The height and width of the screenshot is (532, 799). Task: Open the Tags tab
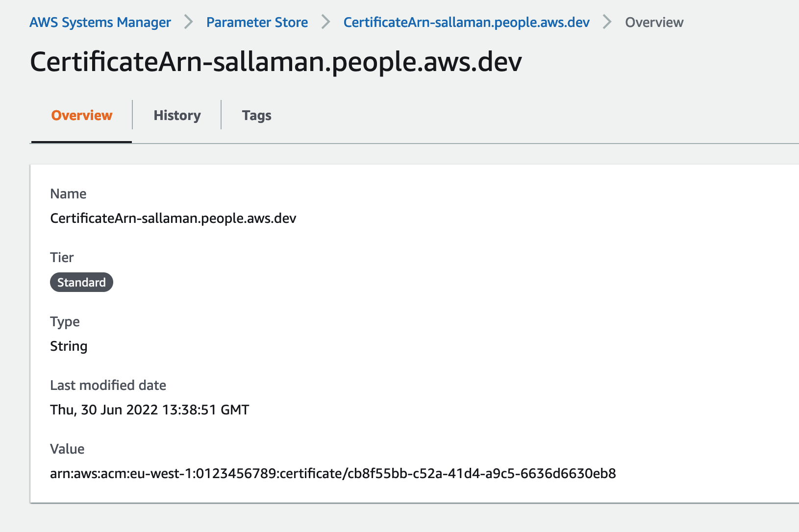pyautogui.click(x=256, y=116)
